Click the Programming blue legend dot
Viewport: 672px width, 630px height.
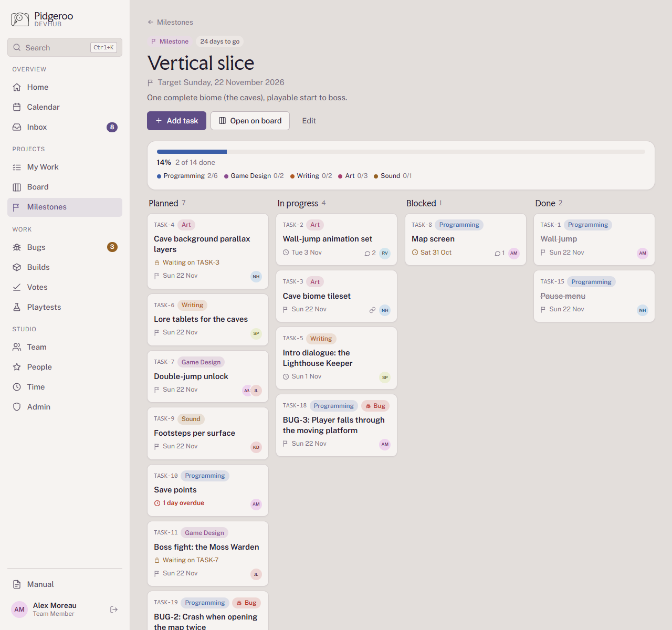pos(159,176)
